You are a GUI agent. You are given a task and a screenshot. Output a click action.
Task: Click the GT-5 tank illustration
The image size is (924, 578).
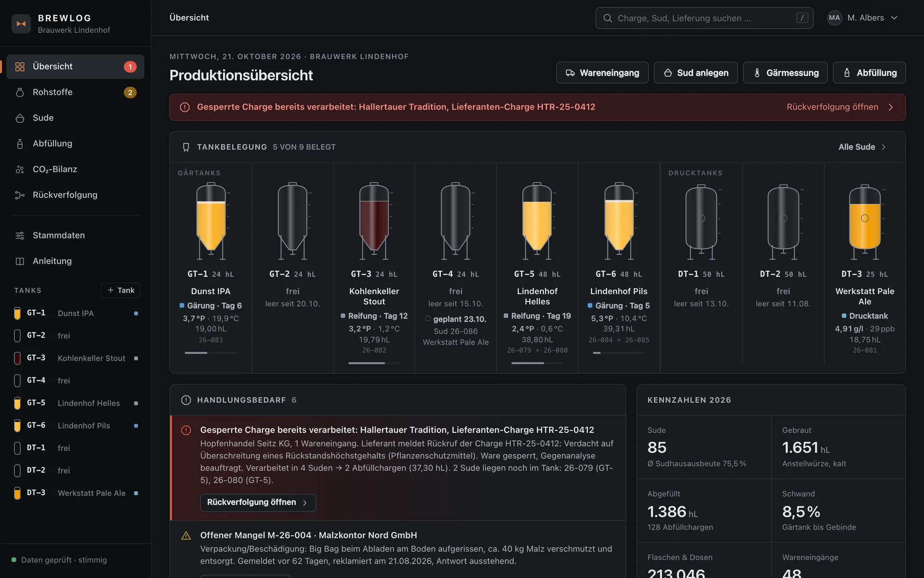pyautogui.click(x=537, y=221)
